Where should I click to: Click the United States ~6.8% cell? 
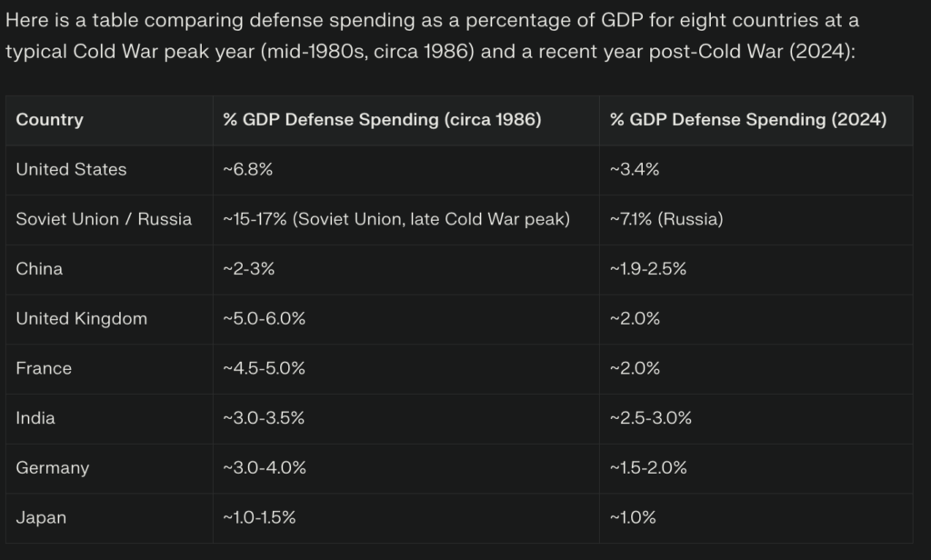coord(248,170)
